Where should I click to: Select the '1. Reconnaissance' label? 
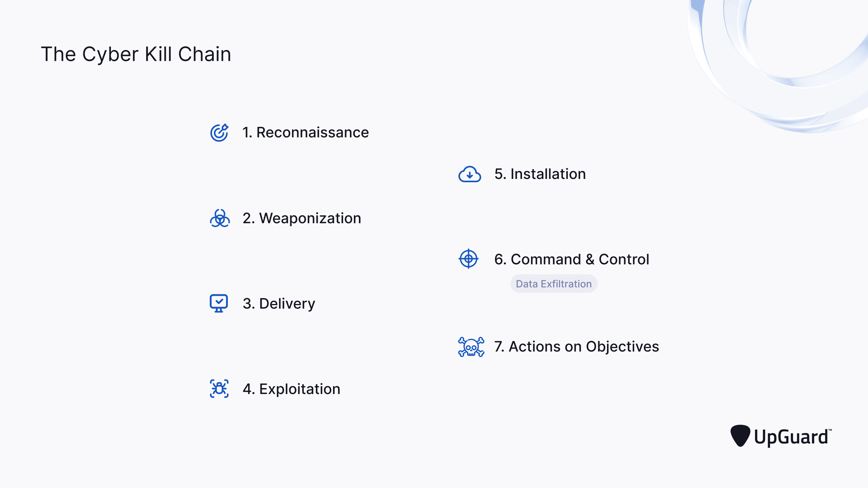[306, 132]
